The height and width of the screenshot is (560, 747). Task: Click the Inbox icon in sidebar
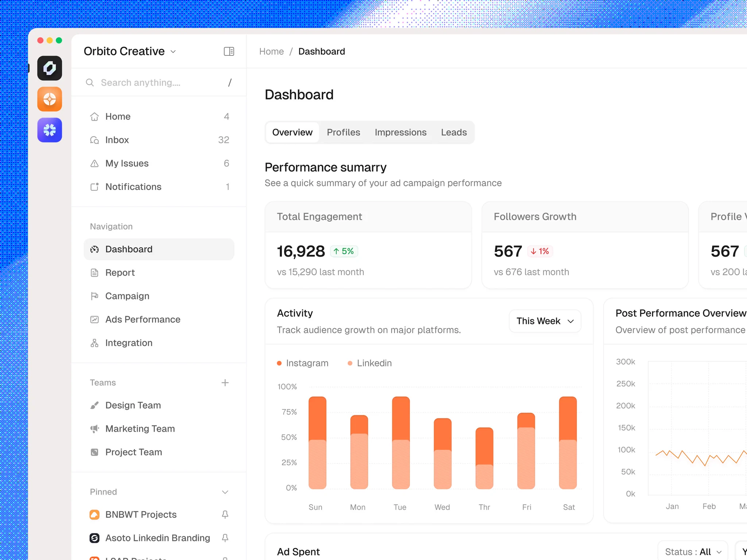(x=94, y=140)
